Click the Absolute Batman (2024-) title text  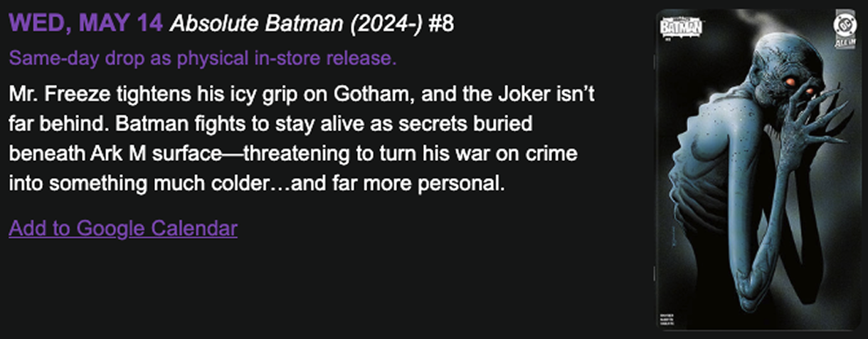tap(297, 24)
